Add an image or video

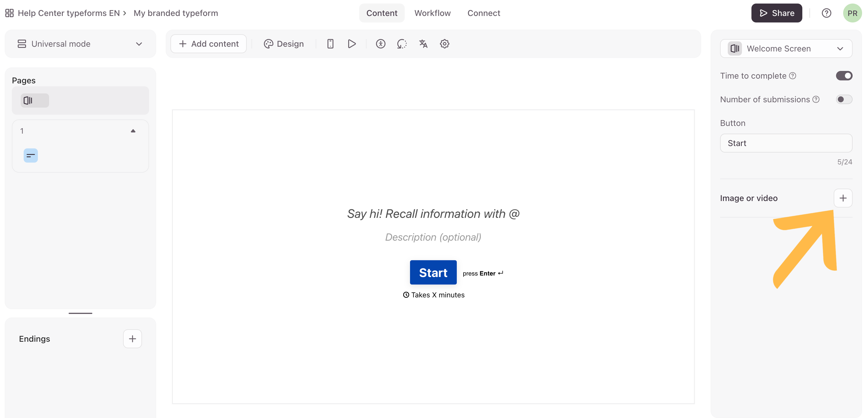(x=843, y=198)
